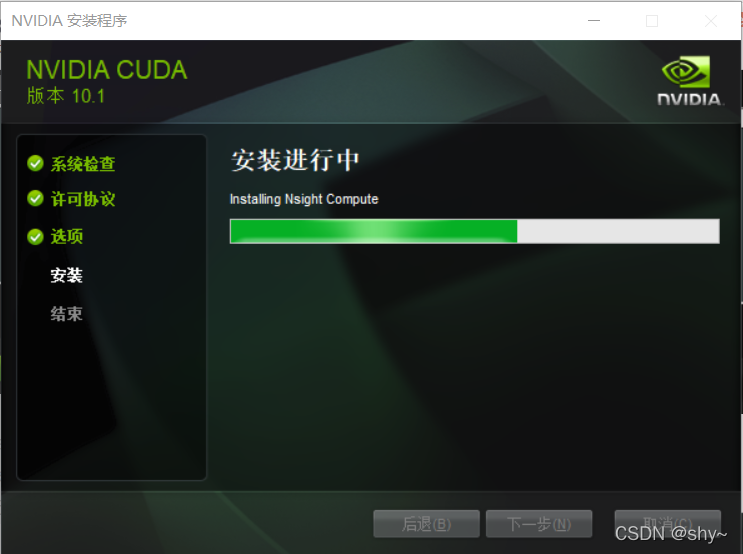The width and height of the screenshot is (743, 554).
Task: Select the 许可协议 step in sidebar
Action: point(83,199)
